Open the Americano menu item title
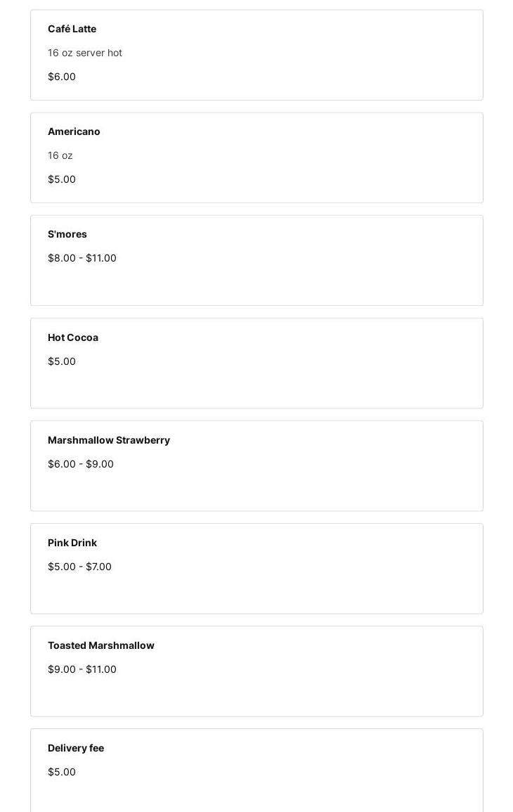The image size is (513, 812). pyautogui.click(x=74, y=131)
